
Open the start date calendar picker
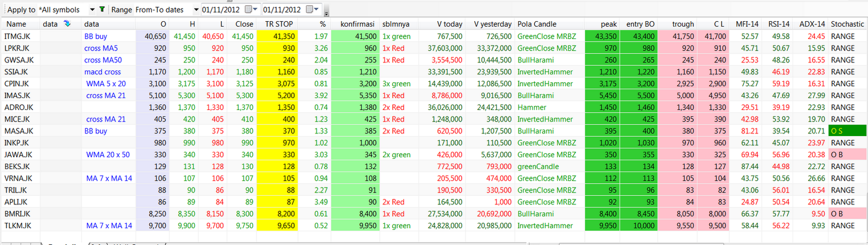251,9
